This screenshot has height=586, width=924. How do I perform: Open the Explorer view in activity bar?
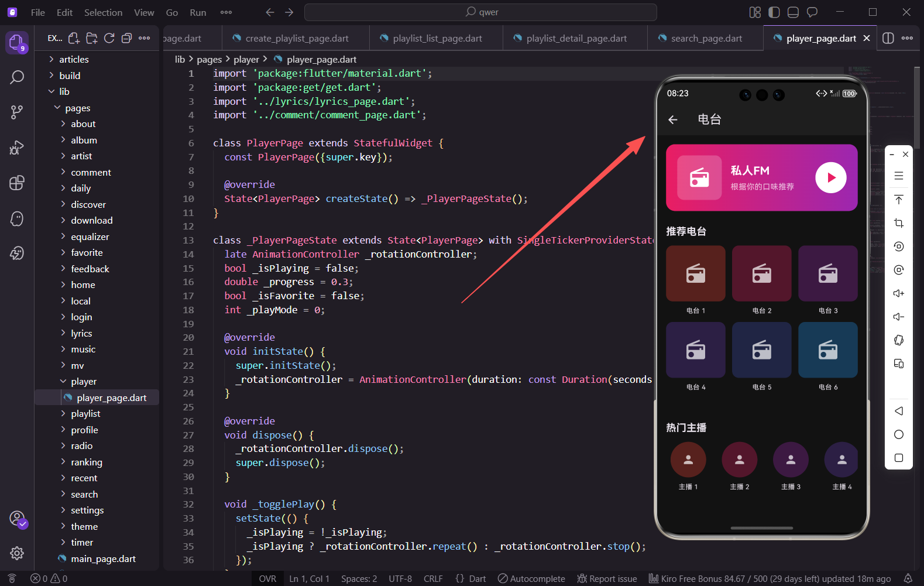pos(17,43)
